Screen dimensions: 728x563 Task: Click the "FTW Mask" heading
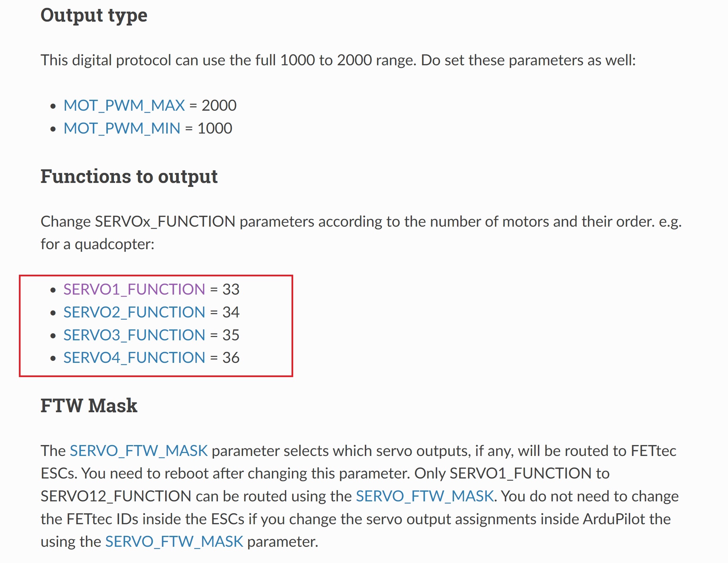click(x=89, y=405)
